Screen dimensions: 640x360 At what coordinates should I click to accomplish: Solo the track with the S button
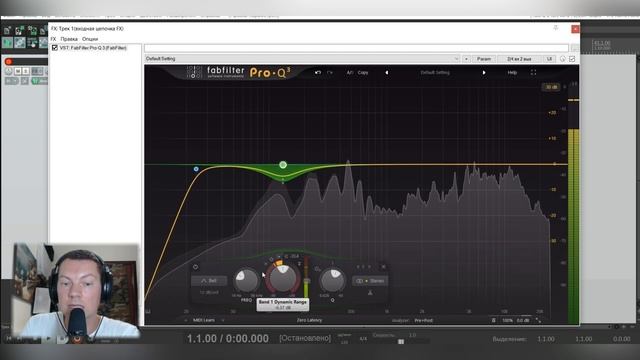pyautogui.click(x=26, y=71)
